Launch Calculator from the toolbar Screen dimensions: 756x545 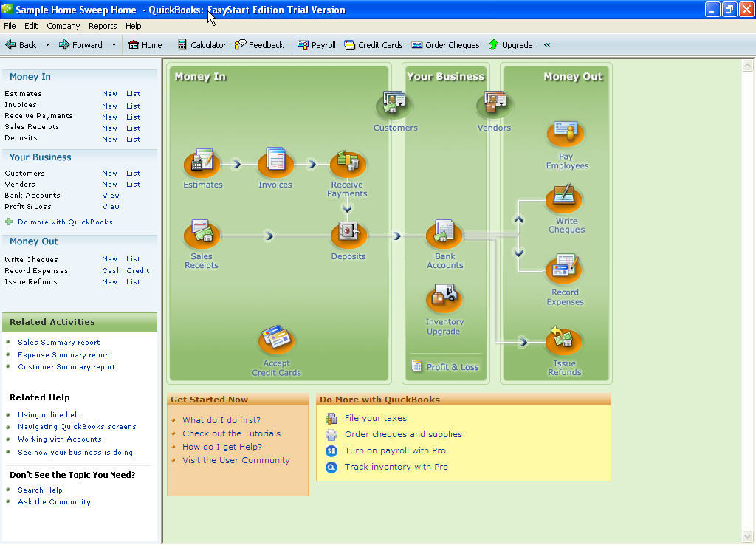202,45
